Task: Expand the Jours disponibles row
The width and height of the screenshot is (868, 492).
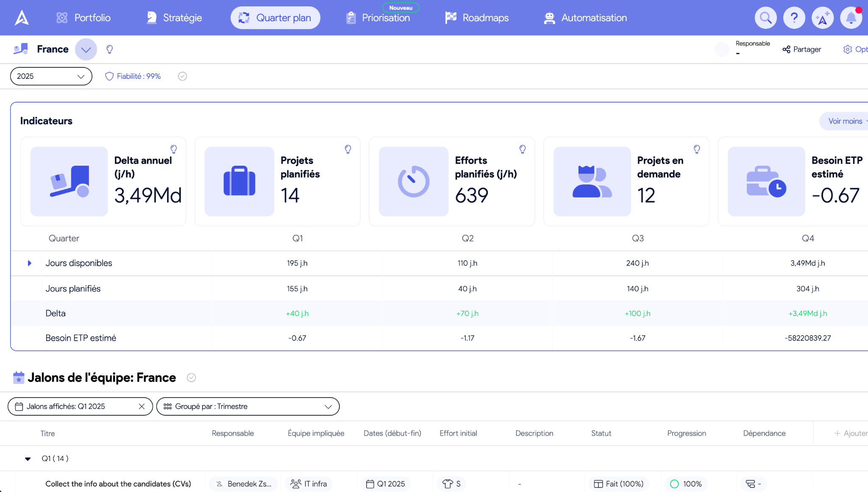Action: pos(29,263)
